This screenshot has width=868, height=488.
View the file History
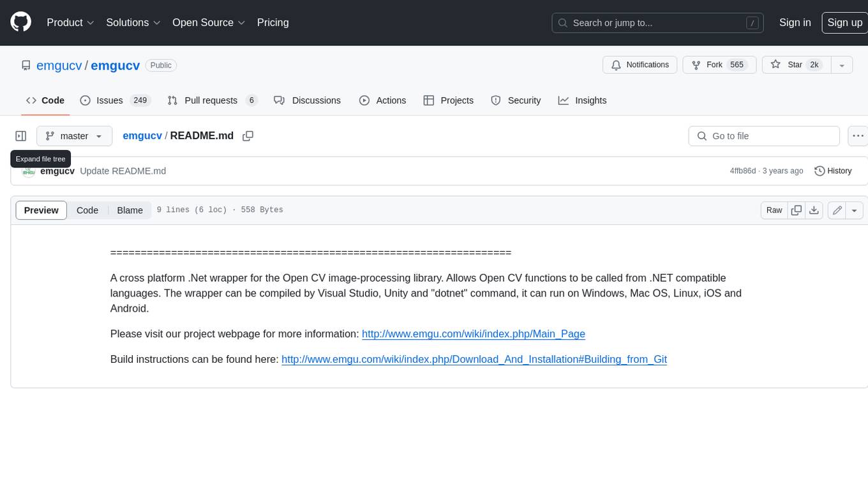tap(833, 171)
